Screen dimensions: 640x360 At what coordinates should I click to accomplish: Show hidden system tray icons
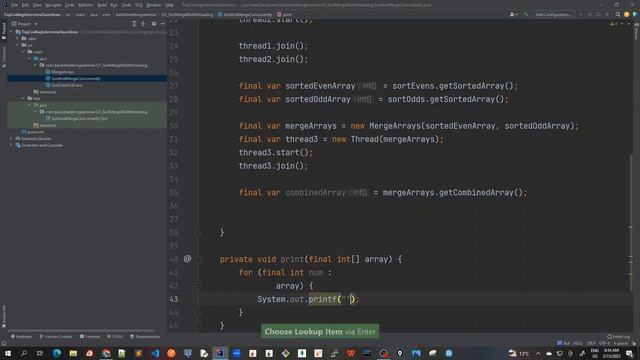click(538, 353)
